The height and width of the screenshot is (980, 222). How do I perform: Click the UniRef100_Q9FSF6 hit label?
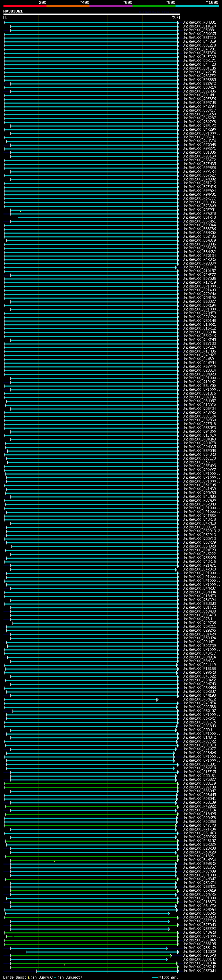coord(199,99)
